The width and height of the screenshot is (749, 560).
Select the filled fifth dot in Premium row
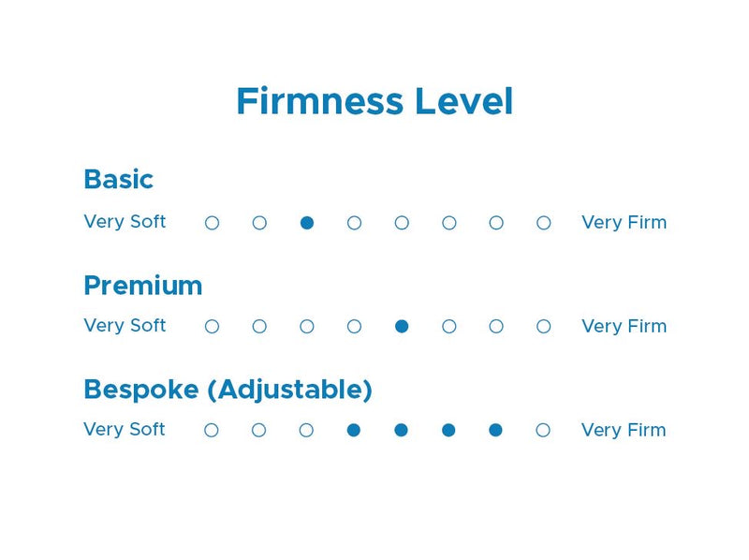(x=402, y=326)
